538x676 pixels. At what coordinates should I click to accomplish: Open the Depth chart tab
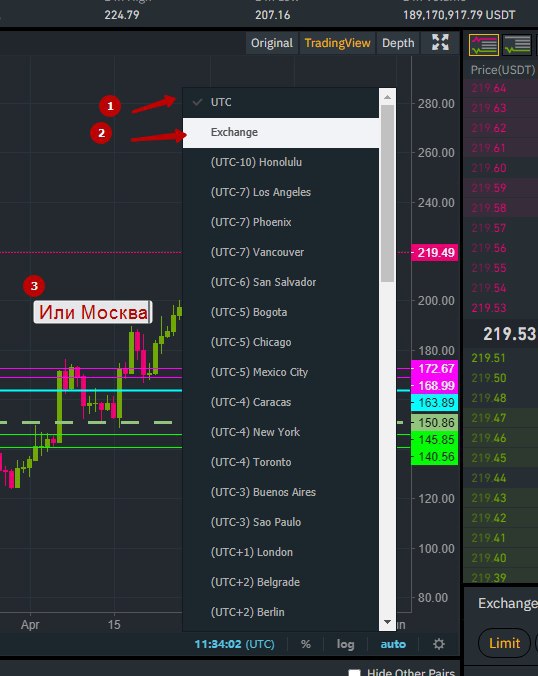click(x=398, y=43)
